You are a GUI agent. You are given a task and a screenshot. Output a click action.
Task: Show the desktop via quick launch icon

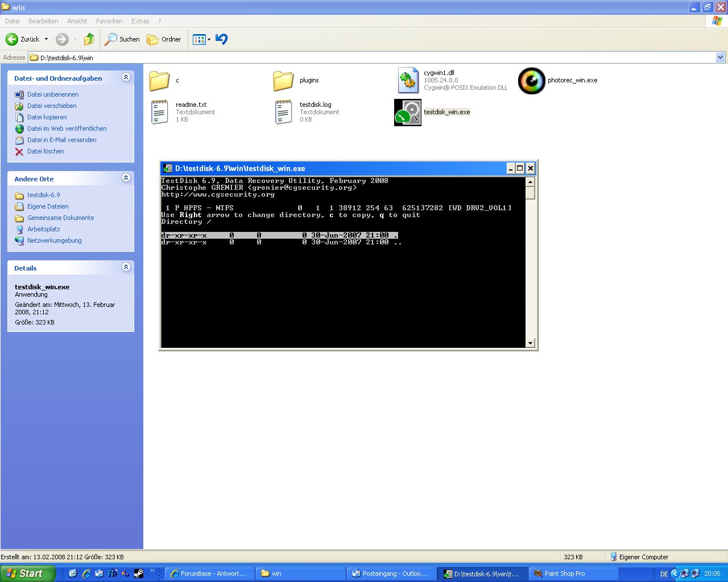coord(73,573)
